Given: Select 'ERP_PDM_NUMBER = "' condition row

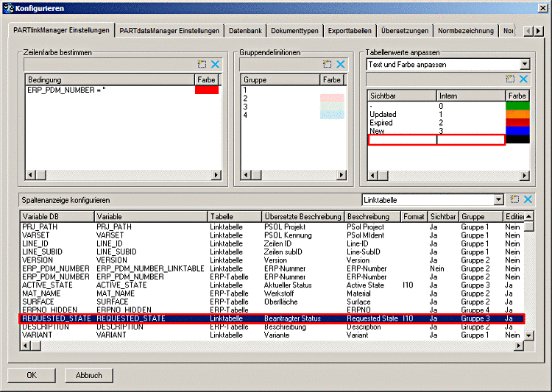Looking at the screenshot, I should click(x=122, y=90).
